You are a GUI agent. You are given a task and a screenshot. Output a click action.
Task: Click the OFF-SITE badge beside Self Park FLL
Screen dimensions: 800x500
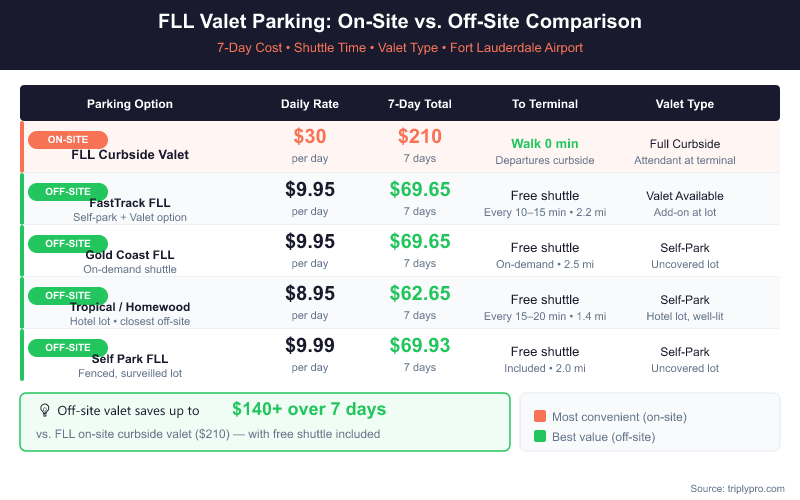click(68, 347)
